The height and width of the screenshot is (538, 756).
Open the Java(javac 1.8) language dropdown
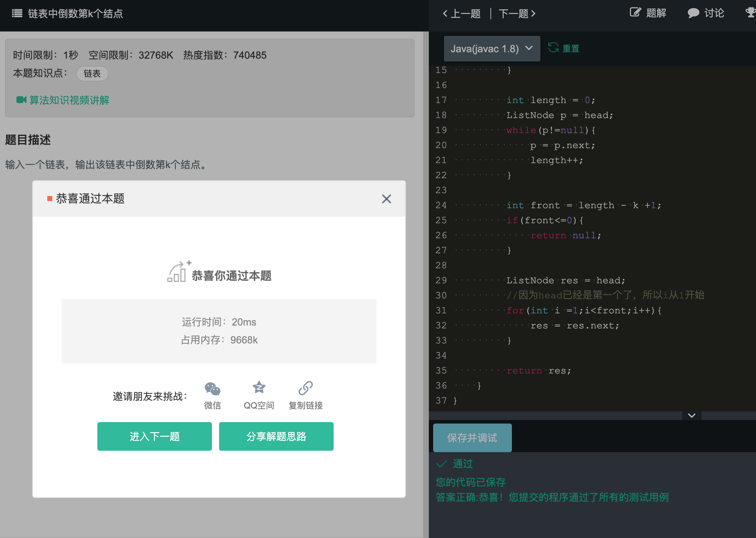(492, 49)
